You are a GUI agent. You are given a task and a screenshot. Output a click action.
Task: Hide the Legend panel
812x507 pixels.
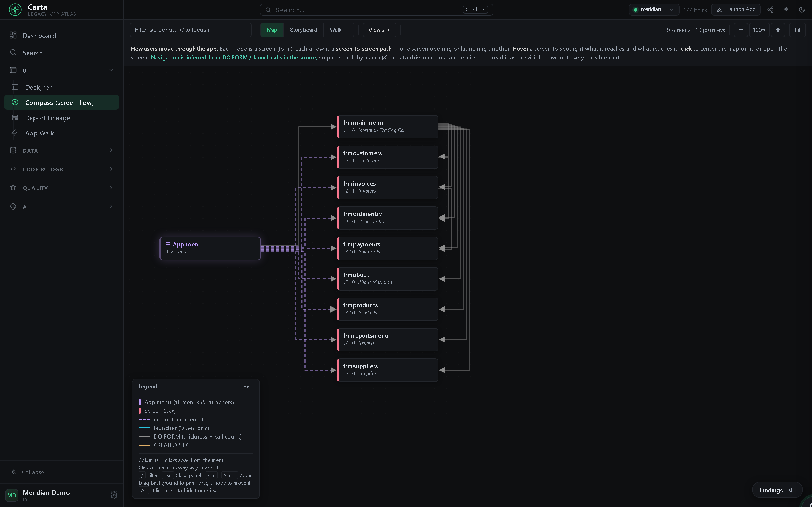(248, 387)
